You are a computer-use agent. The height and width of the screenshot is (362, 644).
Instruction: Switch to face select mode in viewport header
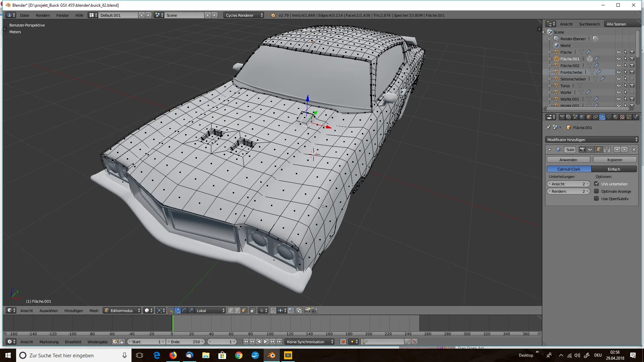coord(244,310)
